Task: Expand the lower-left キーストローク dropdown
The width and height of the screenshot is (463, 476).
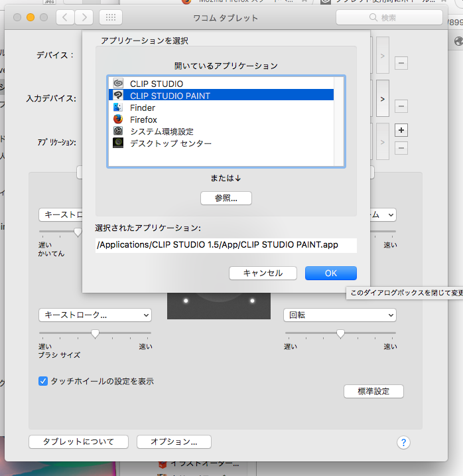Action: pyautogui.click(x=95, y=315)
